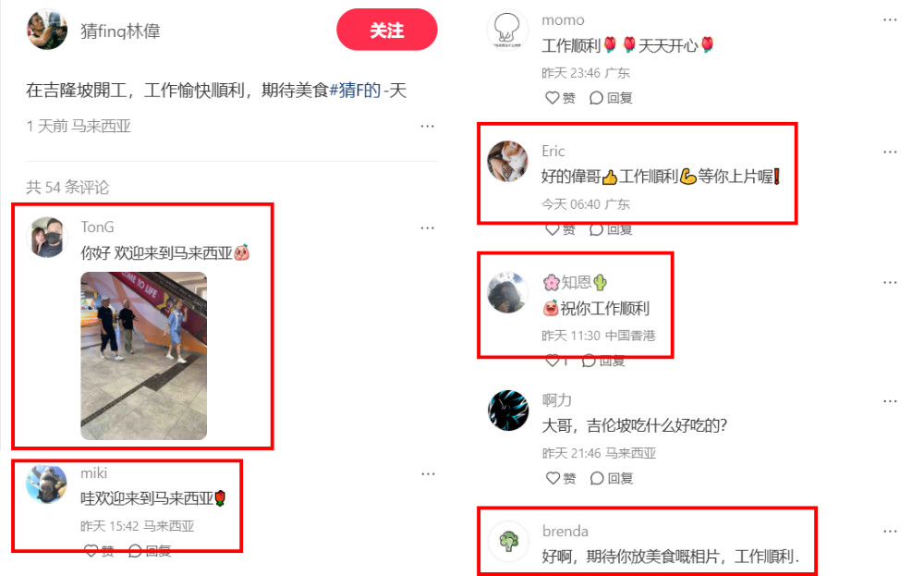924x576 pixels.
Task: Open profile avatar of 猜fing林偉
Action: 47,31
